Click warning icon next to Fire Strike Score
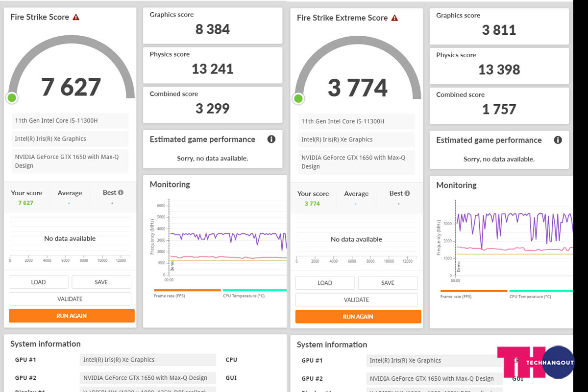Viewport: 588px width, 392px height. pos(76,17)
